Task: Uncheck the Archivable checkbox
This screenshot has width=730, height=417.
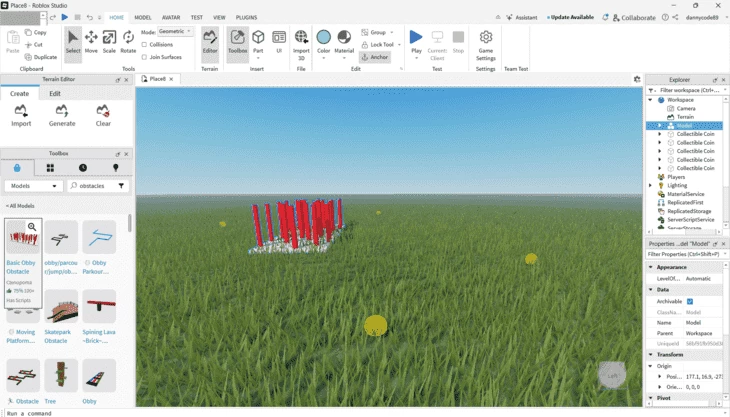Action: [690, 301]
